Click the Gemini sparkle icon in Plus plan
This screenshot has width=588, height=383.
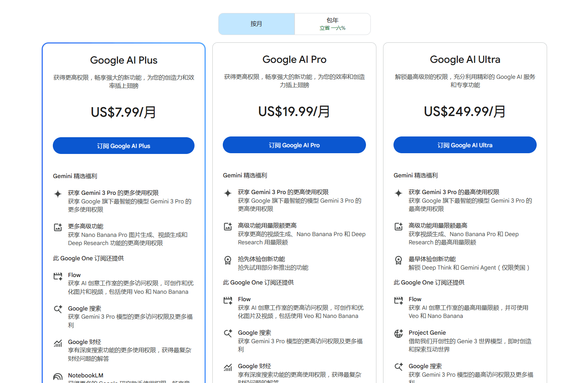pyautogui.click(x=58, y=194)
